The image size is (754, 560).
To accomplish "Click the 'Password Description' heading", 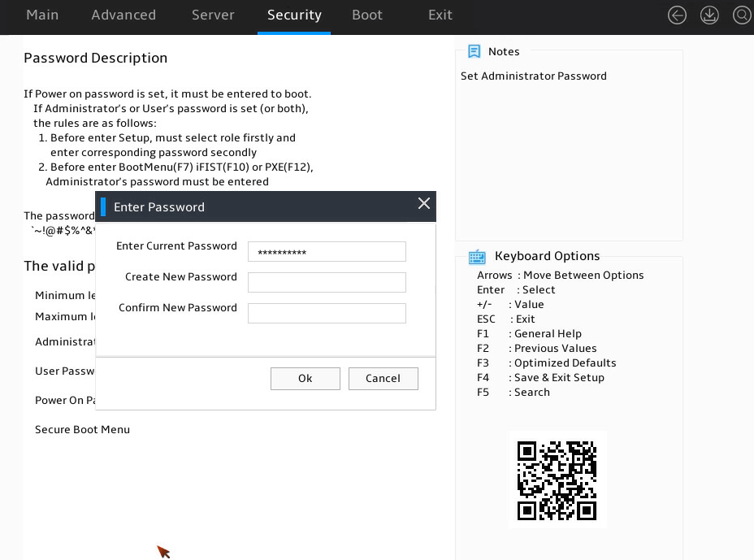I will click(96, 58).
